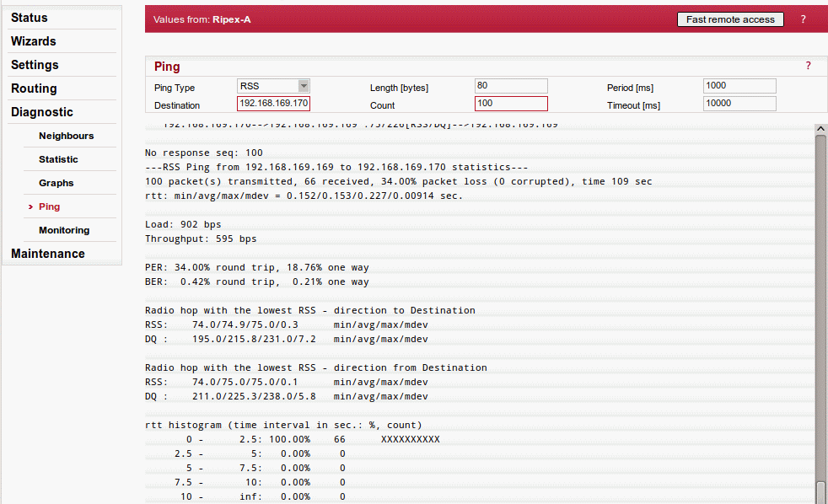Click the Timeout ms field
828x504 pixels.
tap(739, 104)
